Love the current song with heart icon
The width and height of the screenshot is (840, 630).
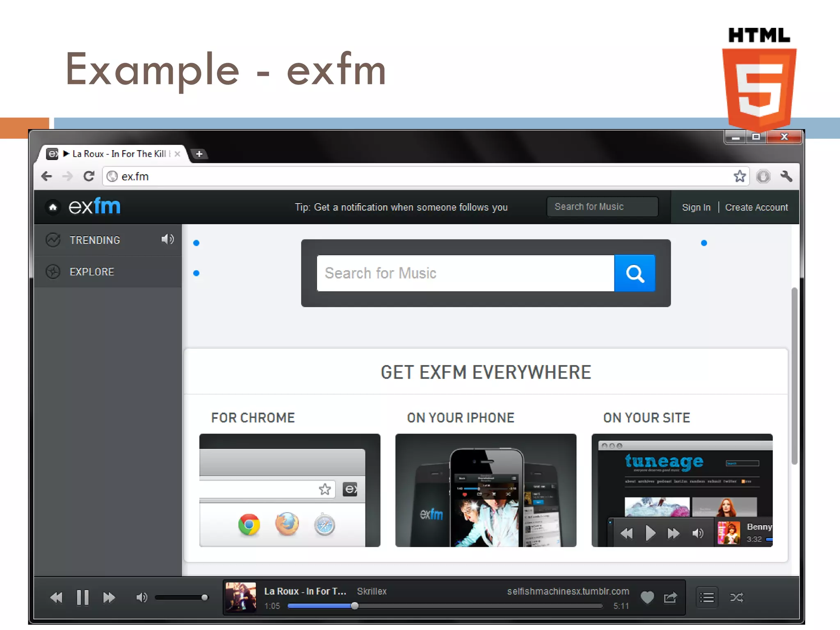(647, 598)
